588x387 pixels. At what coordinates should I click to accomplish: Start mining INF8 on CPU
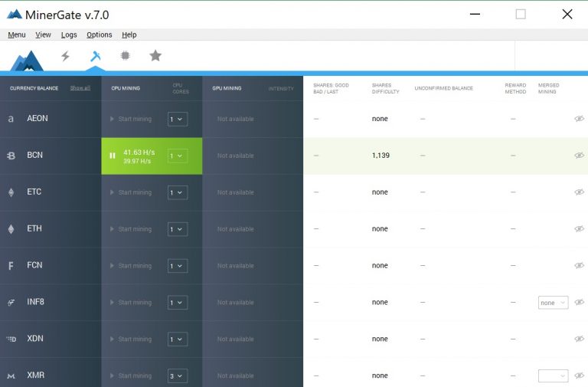click(x=131, y=303)
